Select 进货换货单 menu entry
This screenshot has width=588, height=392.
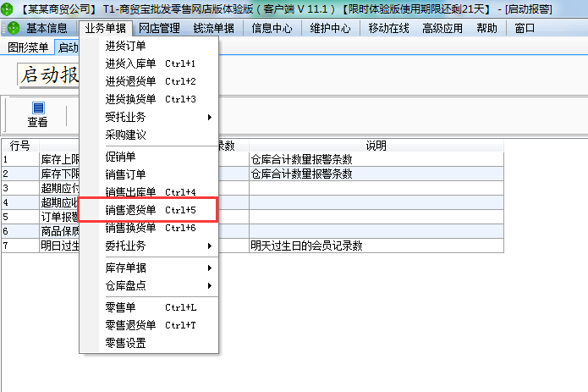[x=149, y=99]
